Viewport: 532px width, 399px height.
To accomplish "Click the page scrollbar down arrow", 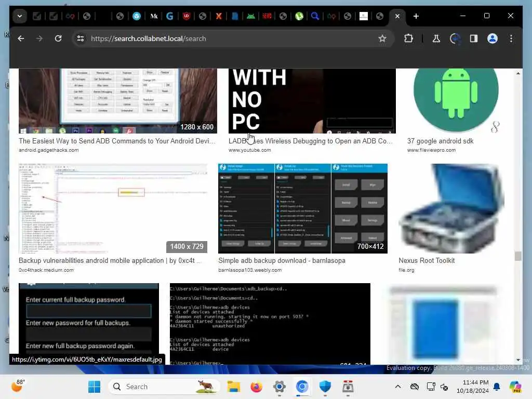I will click(518, 360).
